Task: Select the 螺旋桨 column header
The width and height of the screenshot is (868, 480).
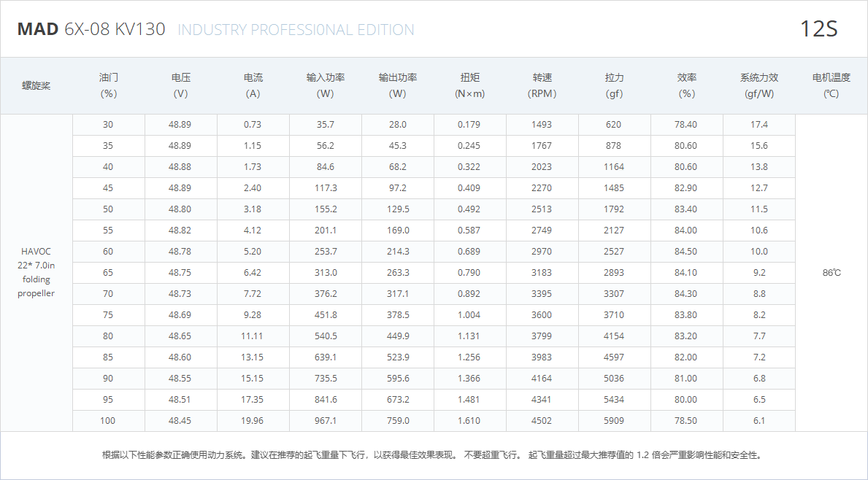Action: pyautogui.click(x=36, y=86)
